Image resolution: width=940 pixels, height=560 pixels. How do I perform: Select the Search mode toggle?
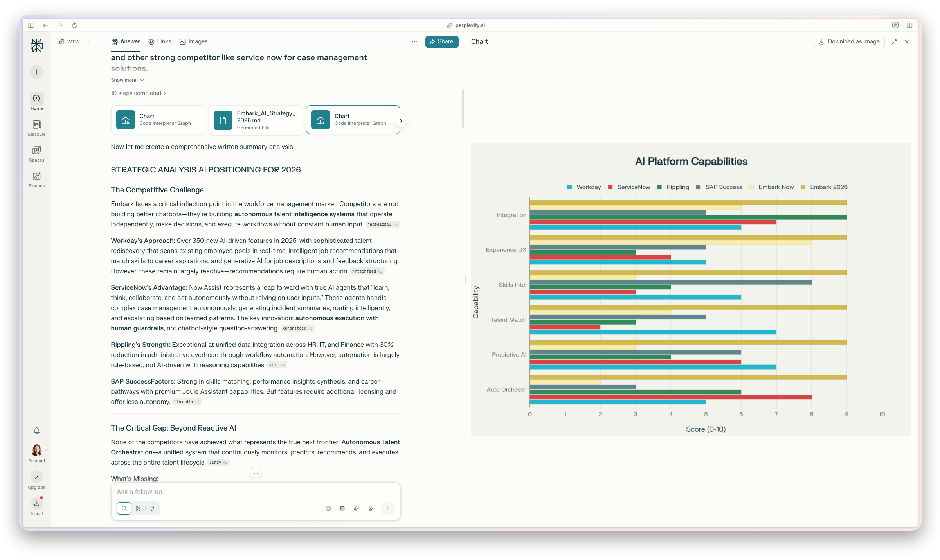click(124, 508)
